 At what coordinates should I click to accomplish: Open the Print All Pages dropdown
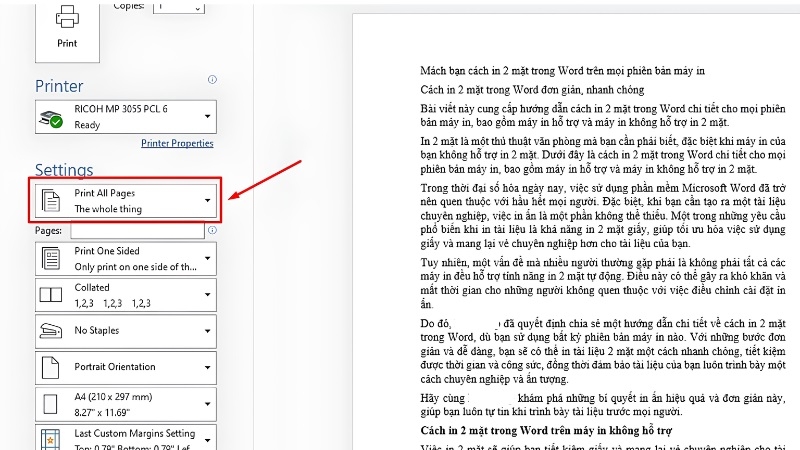tap(126, 201)
